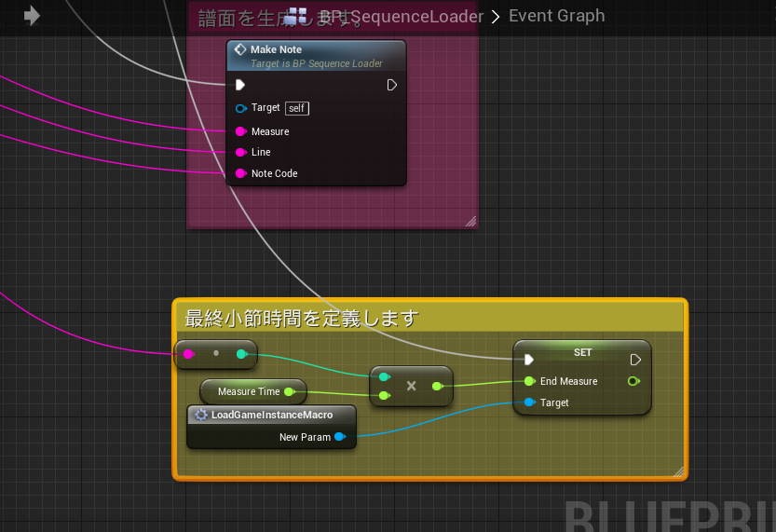Click the Measure string input pin
This screenshot has height=532, width=776.
[x=241, y=131]
